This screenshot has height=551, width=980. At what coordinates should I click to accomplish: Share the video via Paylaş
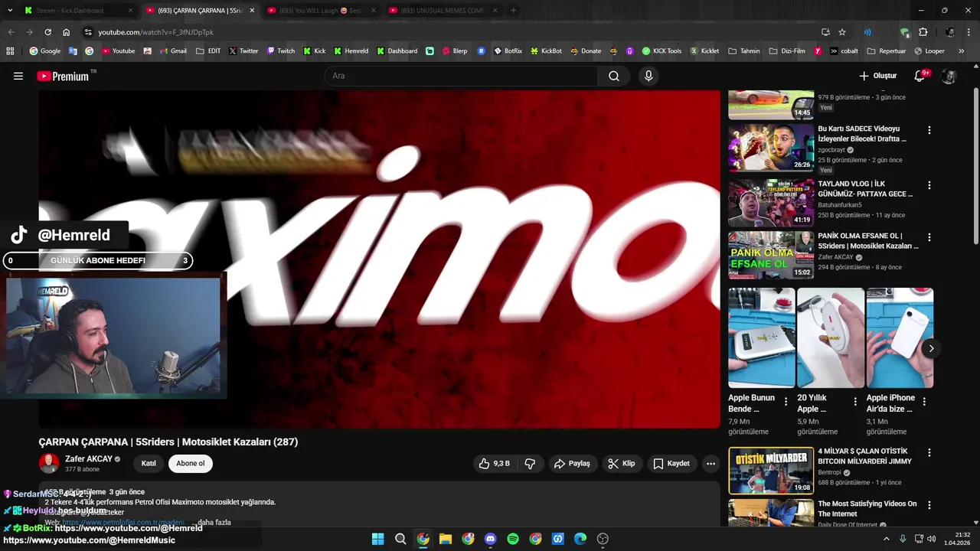(x=572, y=463)
